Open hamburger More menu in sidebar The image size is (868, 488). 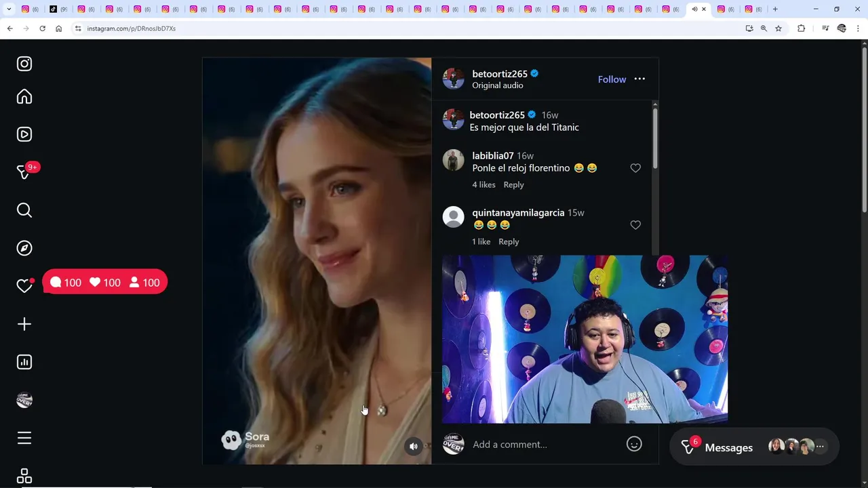24,438
